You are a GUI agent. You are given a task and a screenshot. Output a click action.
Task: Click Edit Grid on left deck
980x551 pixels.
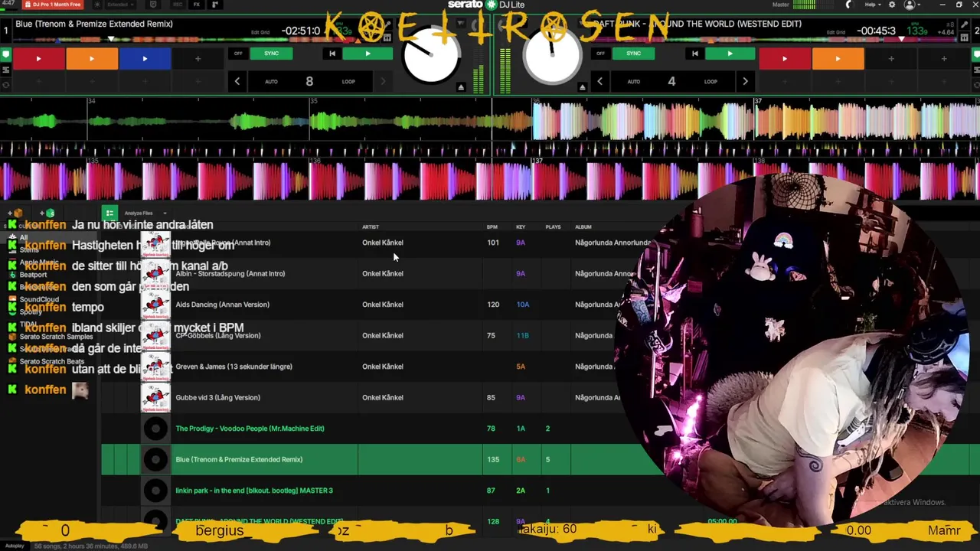(x=260, y=32)
